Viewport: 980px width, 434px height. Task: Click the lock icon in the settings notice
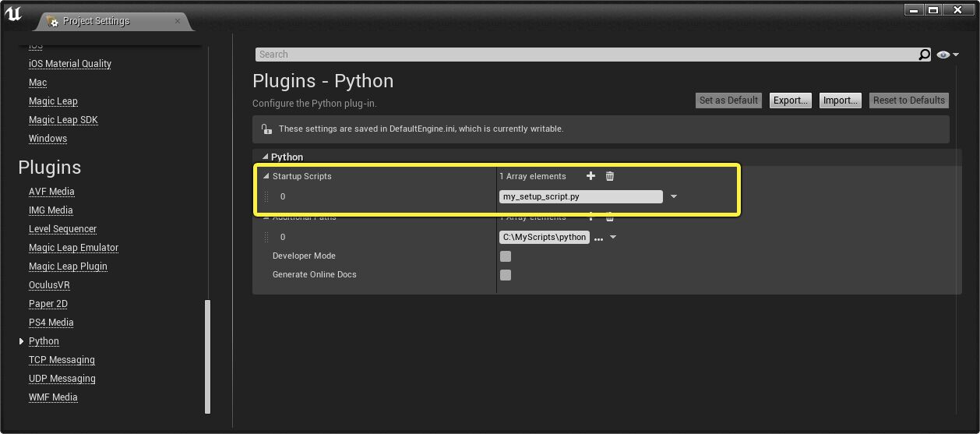coord(266,129)
